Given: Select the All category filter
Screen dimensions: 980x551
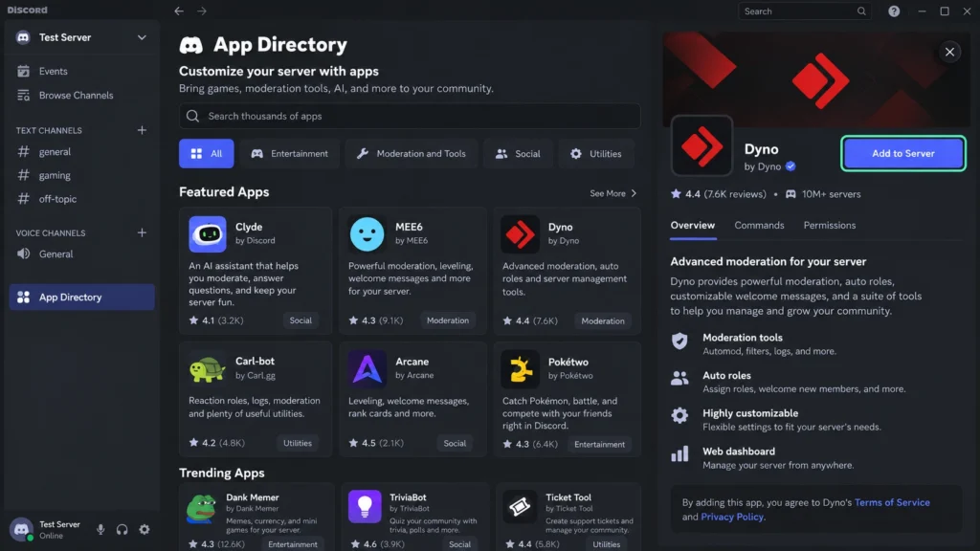Looking at the screenshot, I should point(207,154).
